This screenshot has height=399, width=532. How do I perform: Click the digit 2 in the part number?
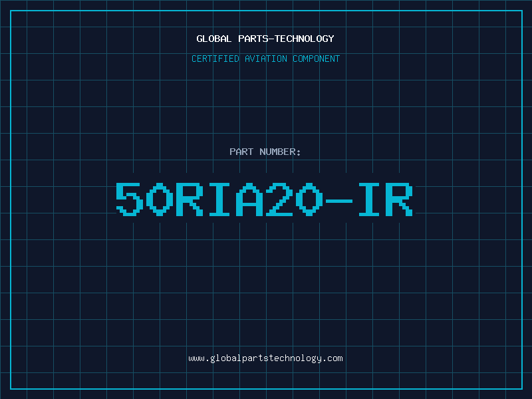279,199
